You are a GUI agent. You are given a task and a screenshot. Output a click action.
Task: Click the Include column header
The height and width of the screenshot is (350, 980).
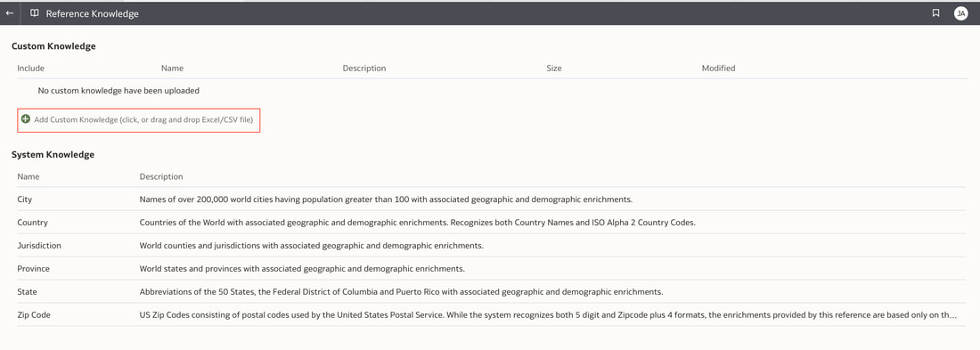pyautogui.click(x=30, y=68)
